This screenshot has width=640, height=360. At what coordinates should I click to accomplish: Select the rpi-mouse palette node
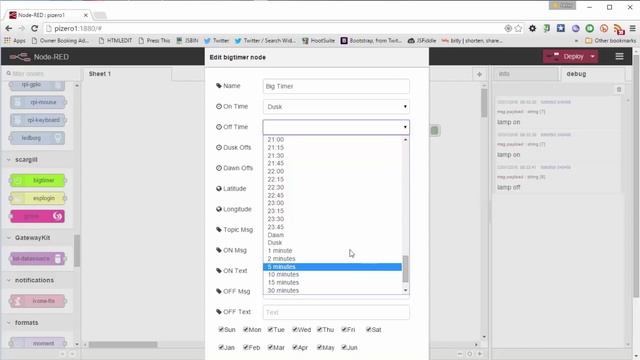tap(38, 102)
